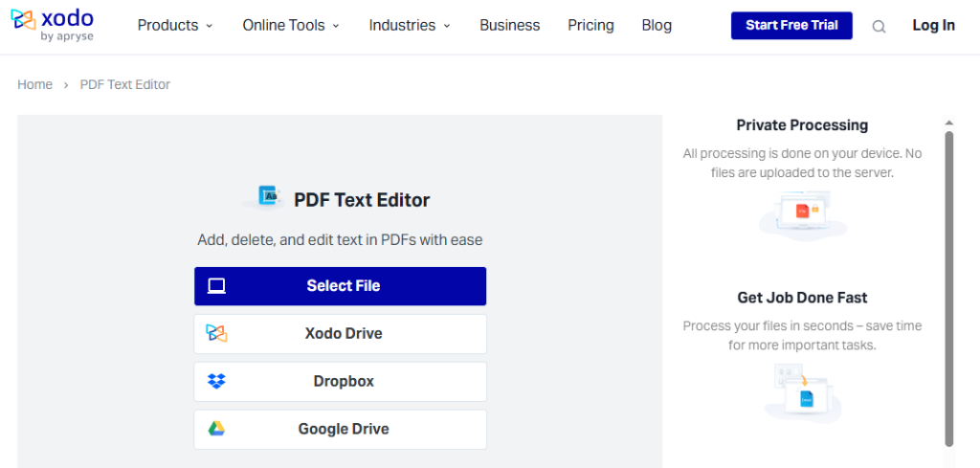Click 'All processing is done on your device' text
980x468 pixels.
tap(802, 163)
